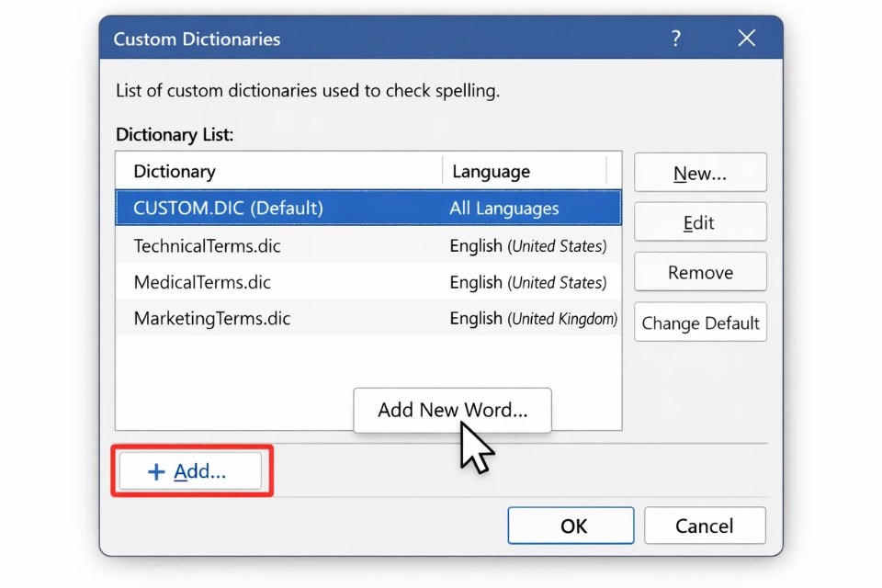Screen dimensions: 882x588
Task: Click the Edit button
Action: coord(700,221)
